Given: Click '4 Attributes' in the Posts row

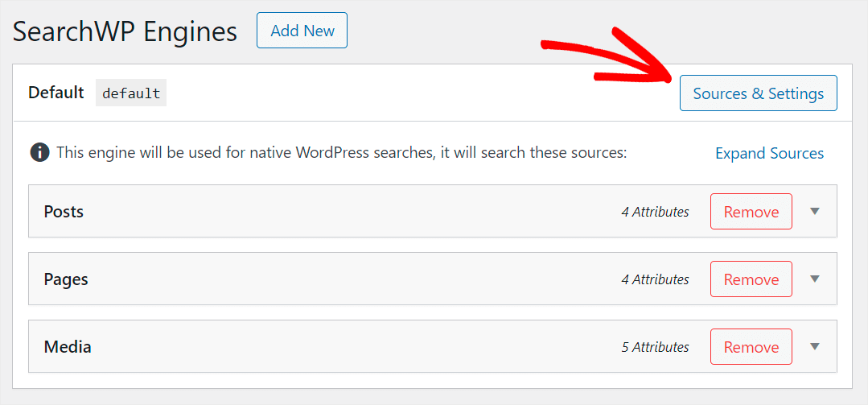Looking at the screenshot, I should (655, 212).
